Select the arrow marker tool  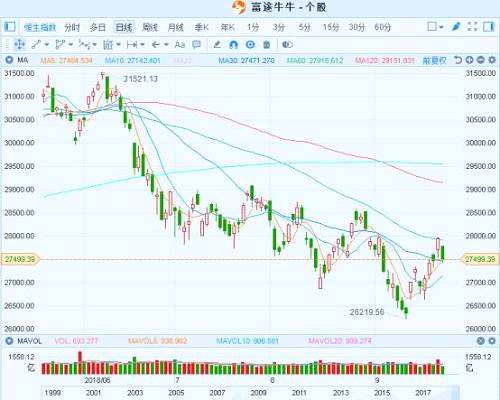(x=156, y=44)
